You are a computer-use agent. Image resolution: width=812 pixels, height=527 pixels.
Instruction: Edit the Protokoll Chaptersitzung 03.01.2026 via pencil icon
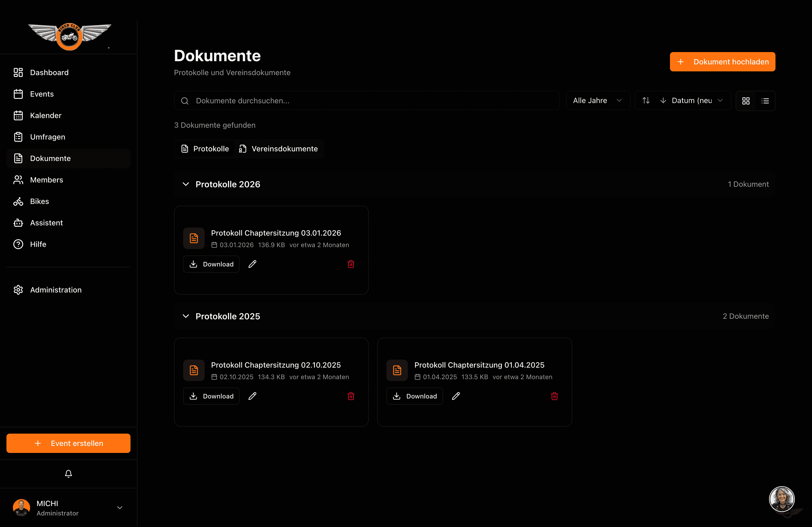coord(252,264)
